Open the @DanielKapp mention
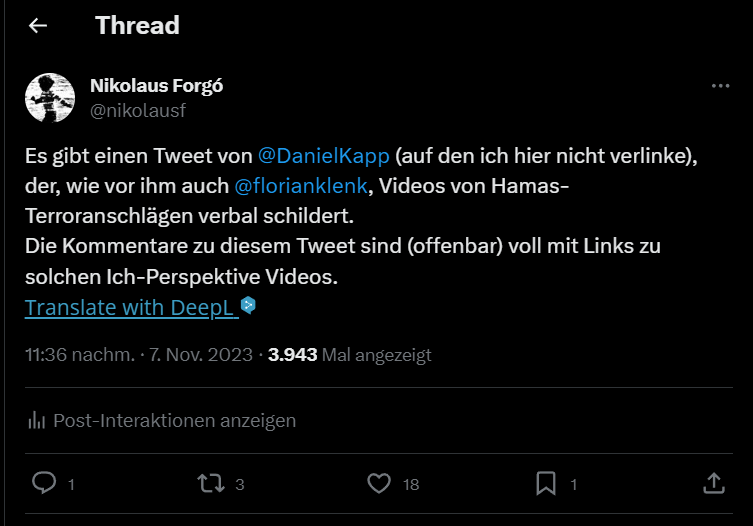 [323, 157]
